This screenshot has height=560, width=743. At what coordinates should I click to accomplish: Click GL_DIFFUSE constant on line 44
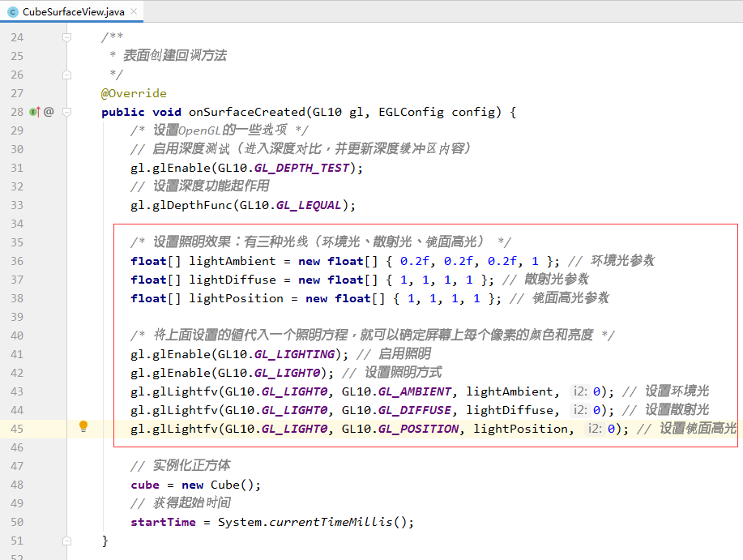(415, 410)
